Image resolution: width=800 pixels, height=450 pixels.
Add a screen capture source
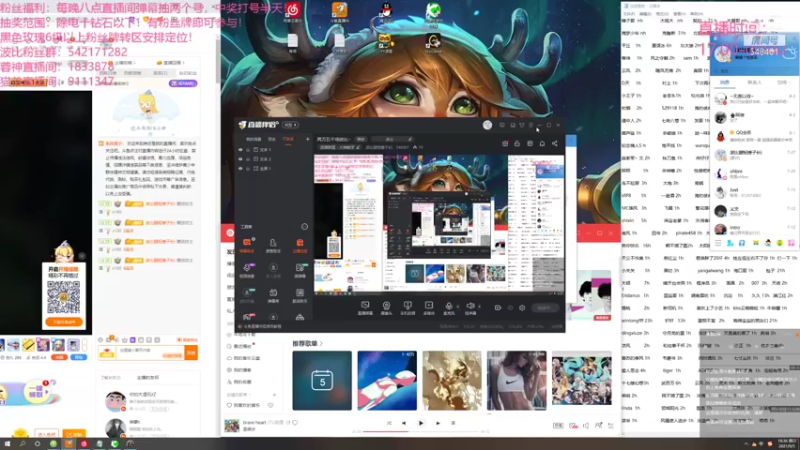tap(365, 308)
